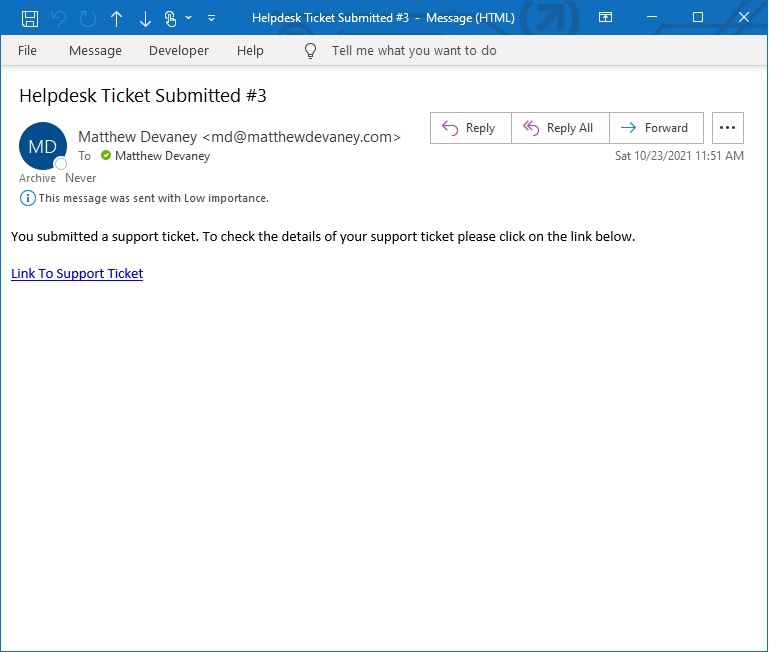Click the Reply All button

(560, 128)
